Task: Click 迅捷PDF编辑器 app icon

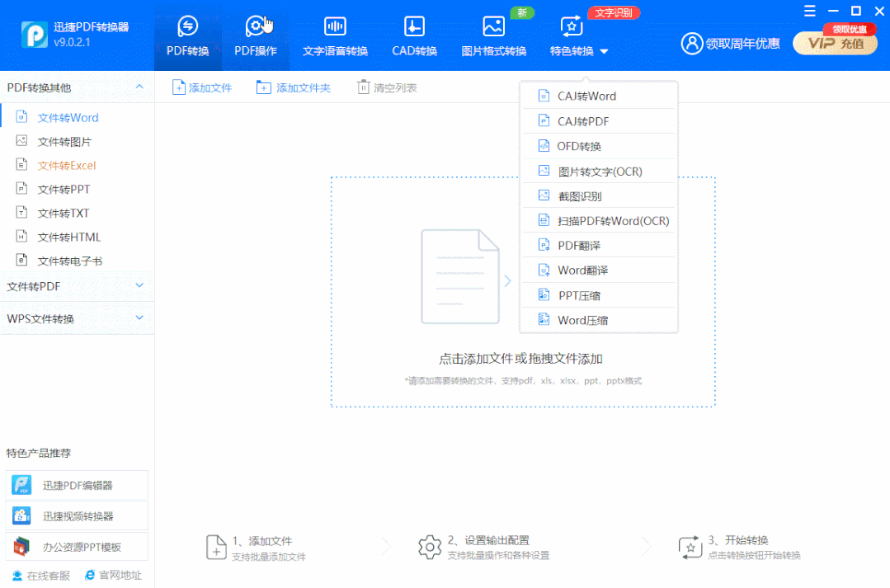Action: [x=21, y=485]
